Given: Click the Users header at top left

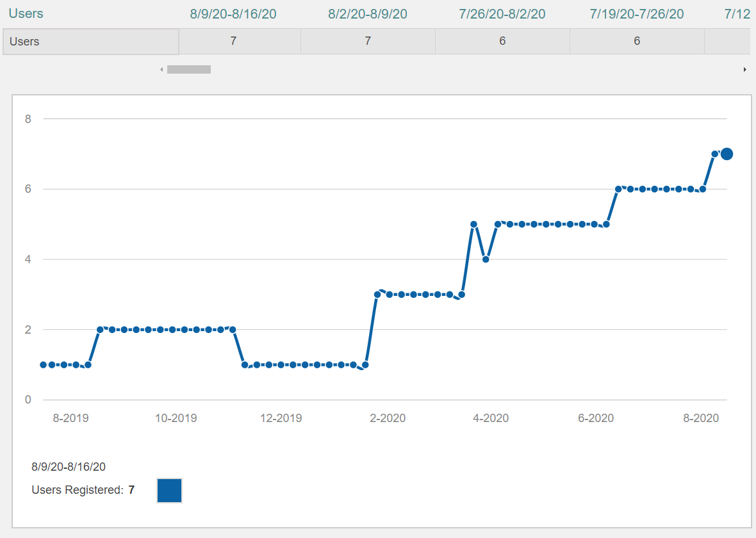Looking at the screenshot, I should click(x=26, y=13).
